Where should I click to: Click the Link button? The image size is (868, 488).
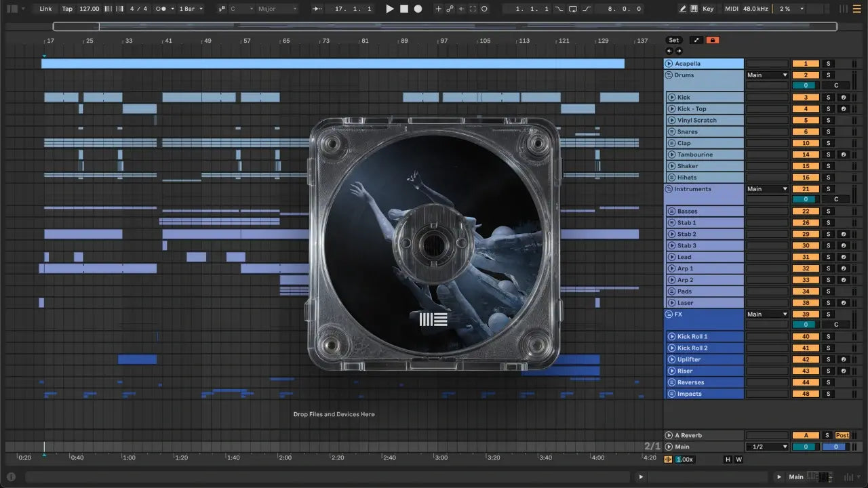click(45, 9)
